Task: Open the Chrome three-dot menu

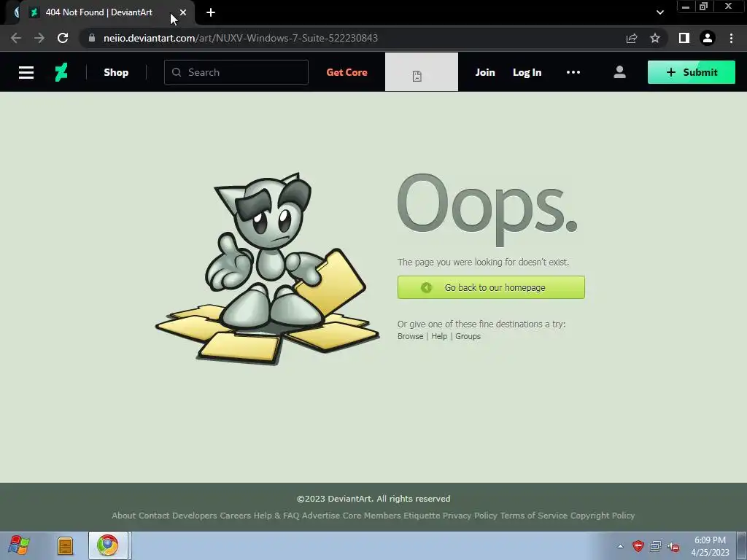Action: coord(731,38)
